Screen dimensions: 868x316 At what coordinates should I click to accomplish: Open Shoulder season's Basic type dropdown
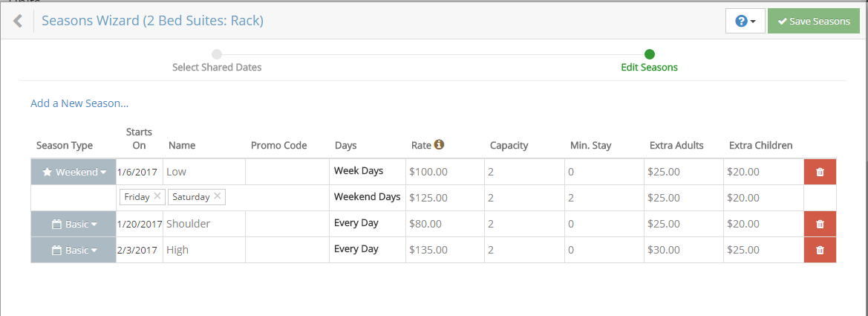point(74,224)
